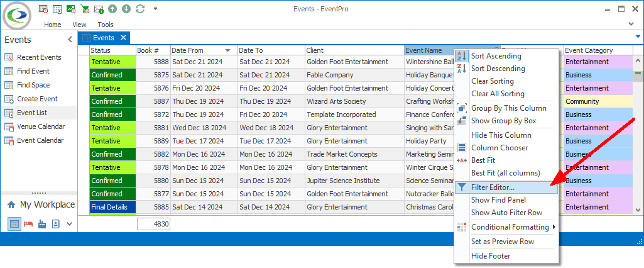644x268 pixels.
Task: Click the calendar with list toolbar icon
Action: coord(57,9)
